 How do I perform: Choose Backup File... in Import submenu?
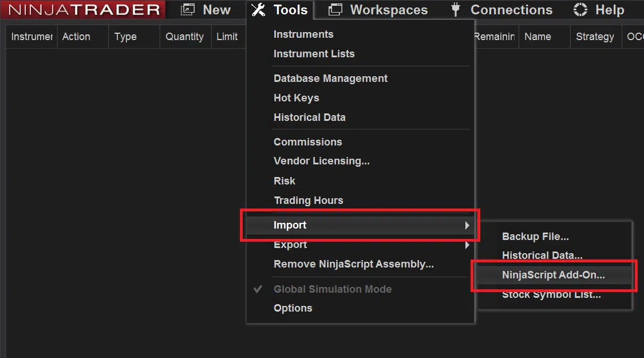tap(535, 237)
